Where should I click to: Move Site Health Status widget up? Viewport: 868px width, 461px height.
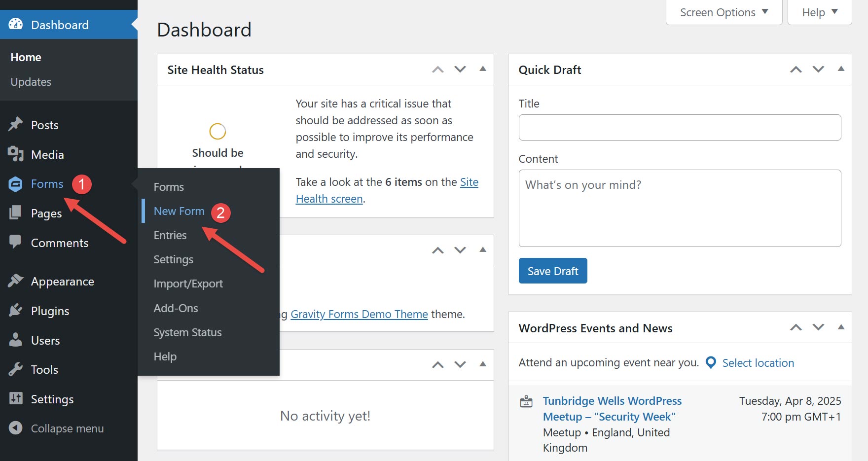coord(438,70)
